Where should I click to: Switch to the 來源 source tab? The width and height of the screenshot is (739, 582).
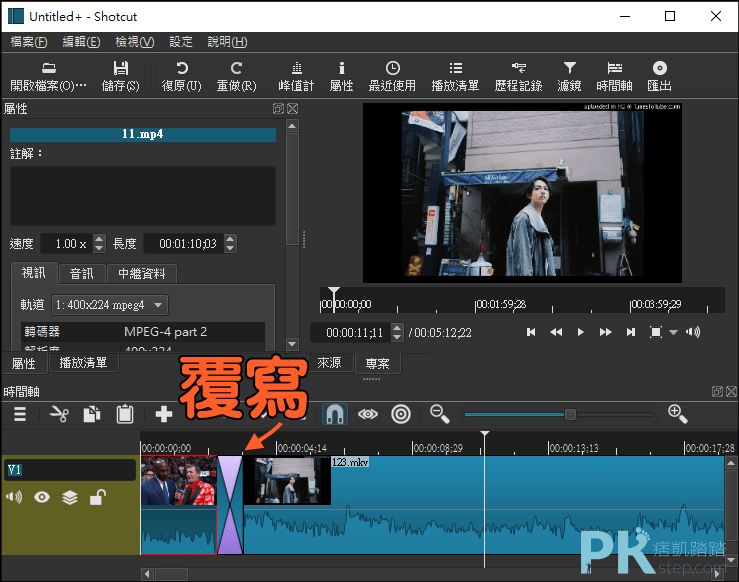coord(329,362)
